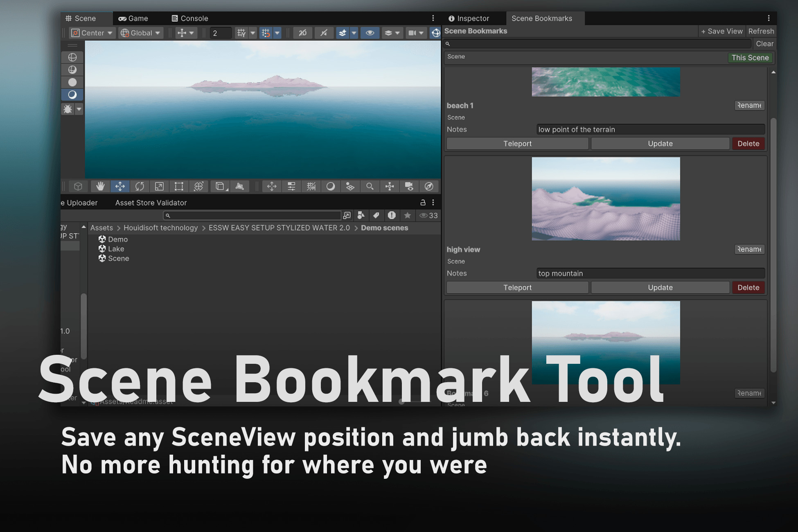Click the bookmarks panel vertical scrollbar
Screen dimensions: 798x532
click(x=773, y=245)
